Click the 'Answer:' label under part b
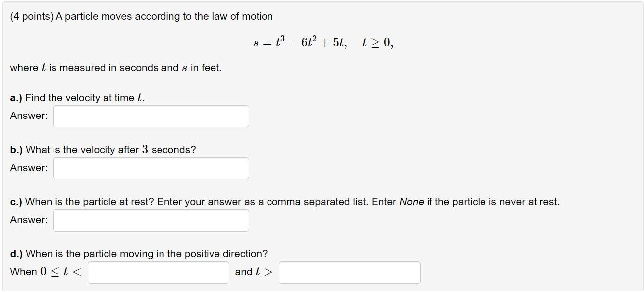The image size is (644, 292). point(29,168)
